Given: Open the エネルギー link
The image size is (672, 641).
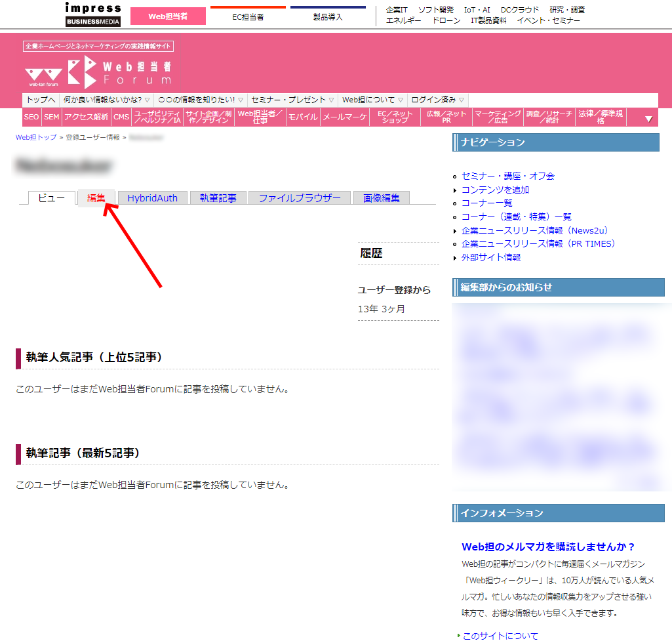Looking at the screenshot, I should point(403,20).
